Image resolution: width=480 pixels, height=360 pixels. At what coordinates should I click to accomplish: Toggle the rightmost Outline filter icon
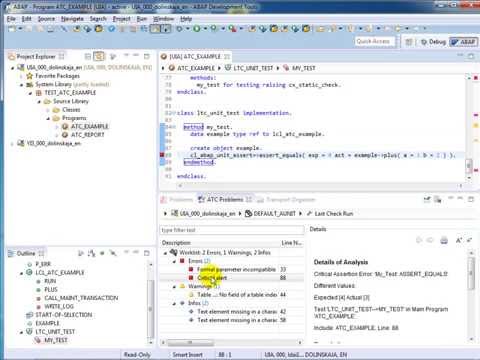(x=113, y=253)
